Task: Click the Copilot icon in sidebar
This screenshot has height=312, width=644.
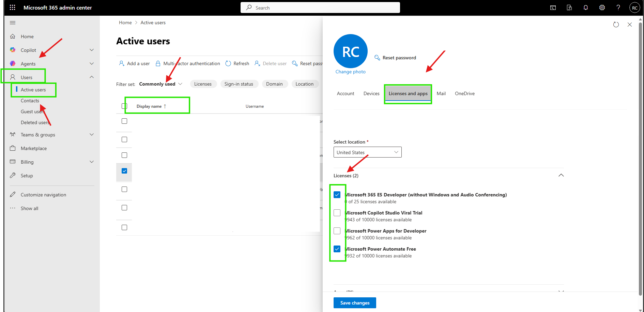Action: (13, 50)
